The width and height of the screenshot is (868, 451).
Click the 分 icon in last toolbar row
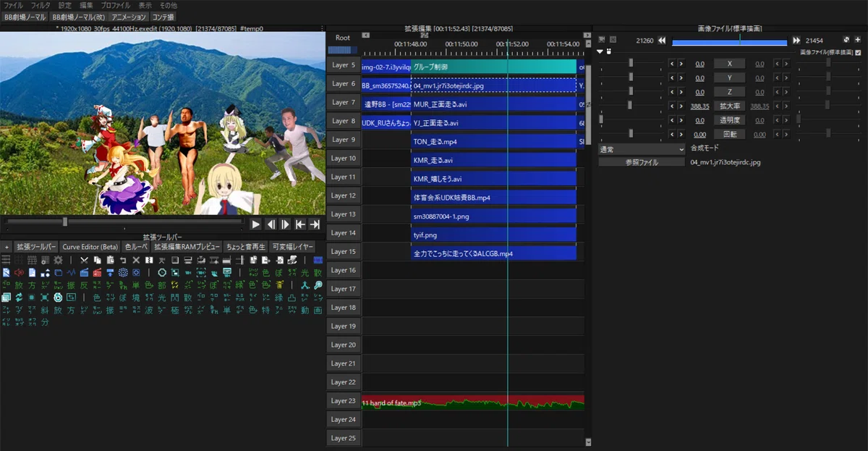pos(45,321)
